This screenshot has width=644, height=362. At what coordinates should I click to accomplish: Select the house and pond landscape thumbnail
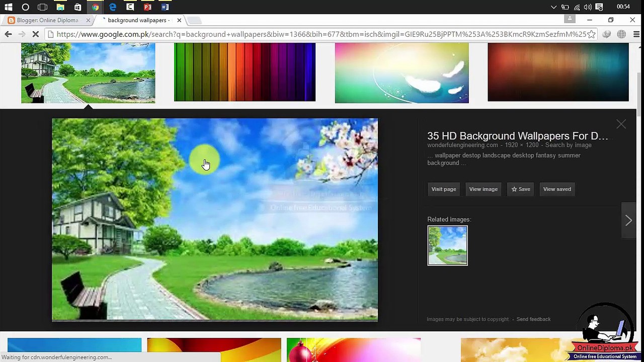coord(88,73)
